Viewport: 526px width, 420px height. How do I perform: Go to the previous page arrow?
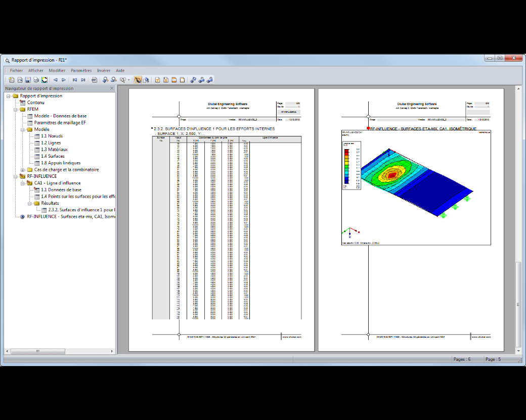click(x=55, y=80)
